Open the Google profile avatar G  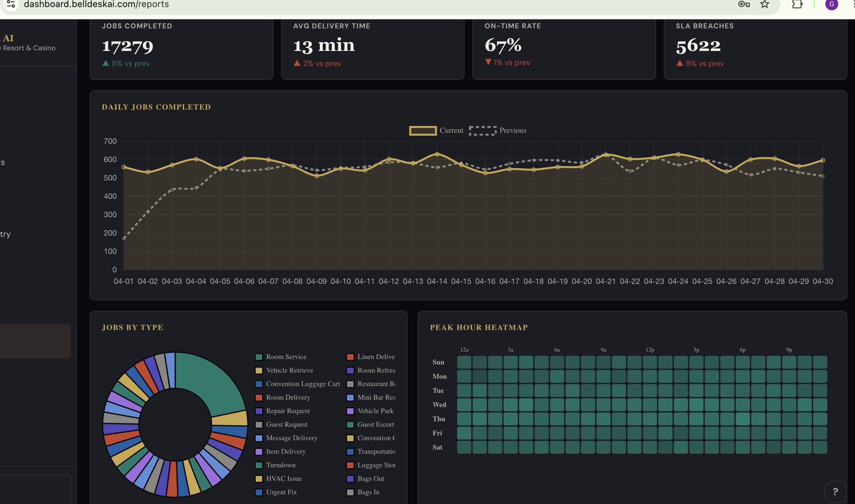pos(831,4)
